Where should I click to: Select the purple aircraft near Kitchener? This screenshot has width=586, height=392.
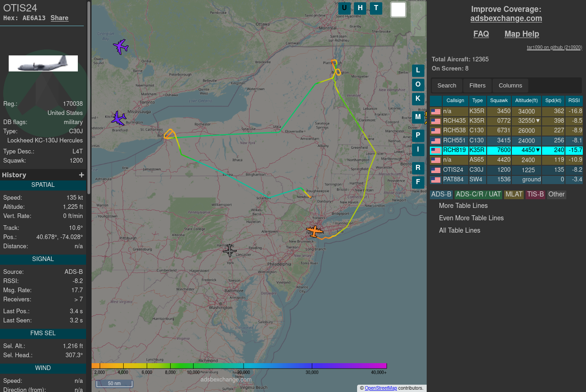pyautogui.click(x=118, y=118)
